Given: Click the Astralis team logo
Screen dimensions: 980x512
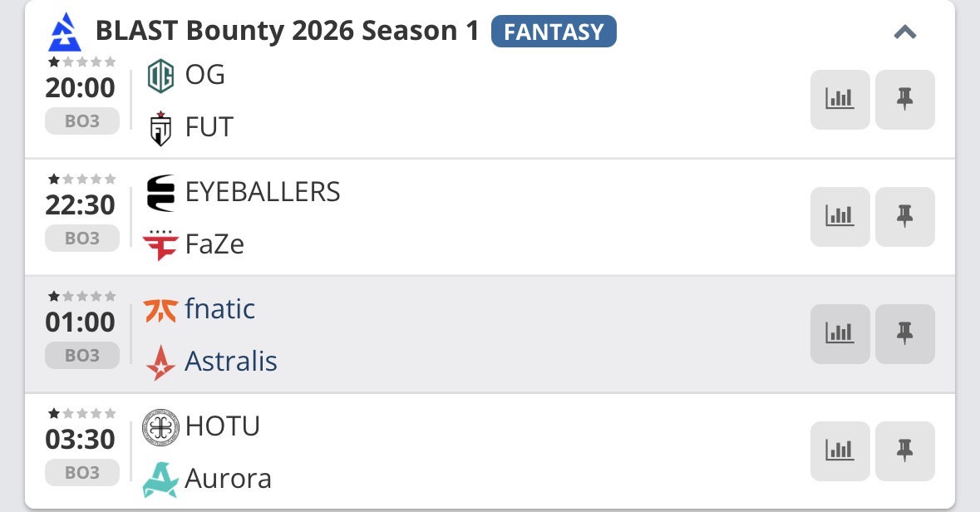Looking at the screenshot, I should [x=160, y=362].
